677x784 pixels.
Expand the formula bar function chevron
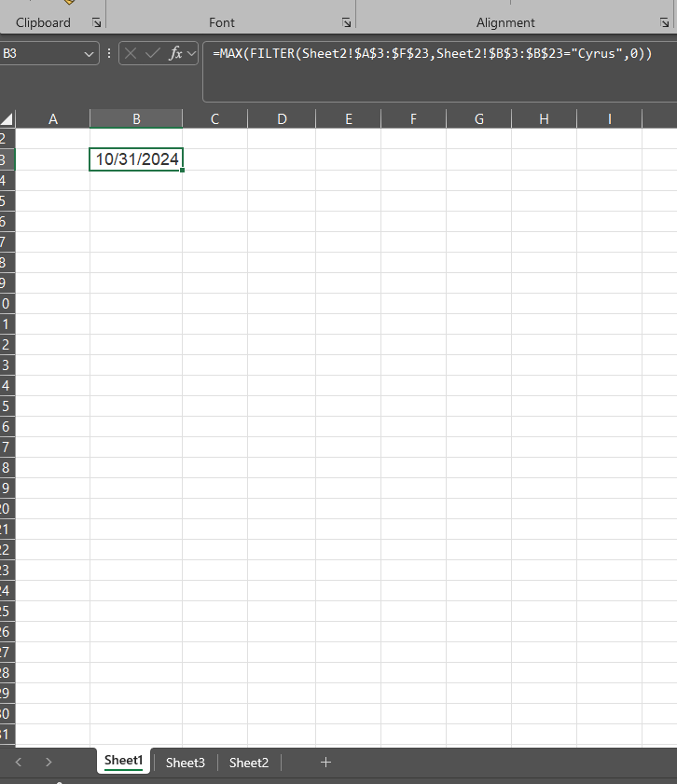pos(191,53)
